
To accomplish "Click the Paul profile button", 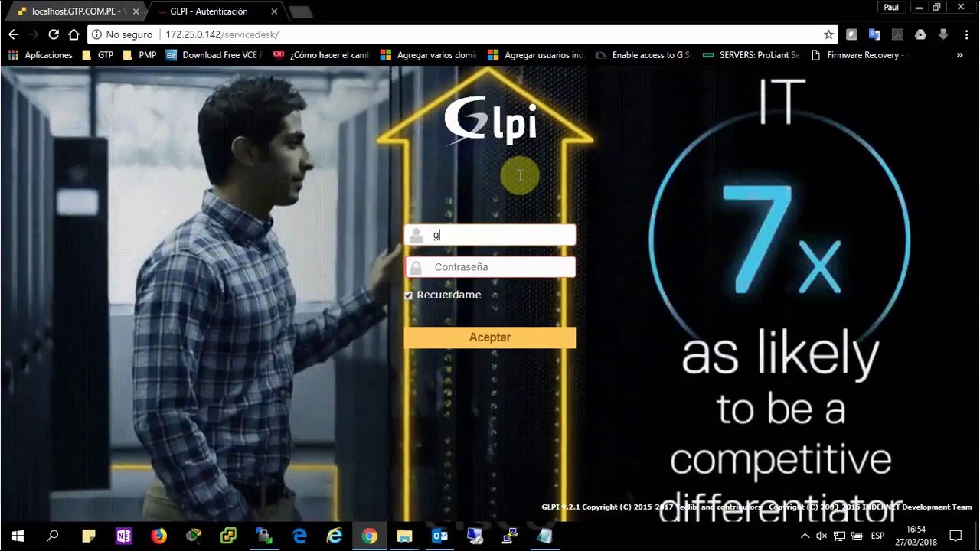I will click(x=891, y=7).
